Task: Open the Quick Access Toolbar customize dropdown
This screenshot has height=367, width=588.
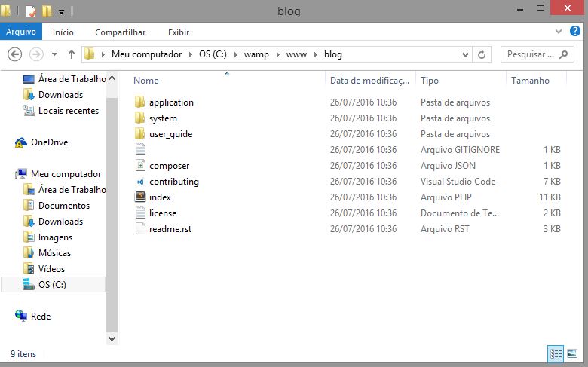Action: coord(62,11)
